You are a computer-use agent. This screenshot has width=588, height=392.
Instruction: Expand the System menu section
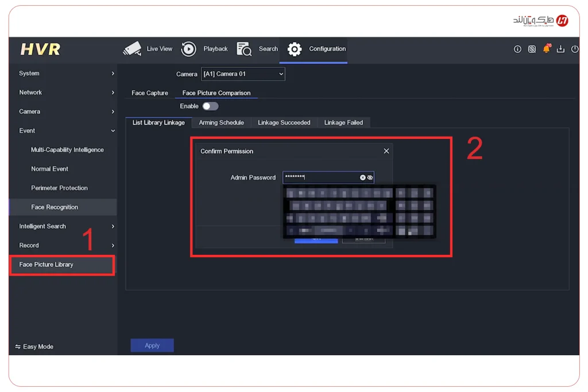(66, 73)
